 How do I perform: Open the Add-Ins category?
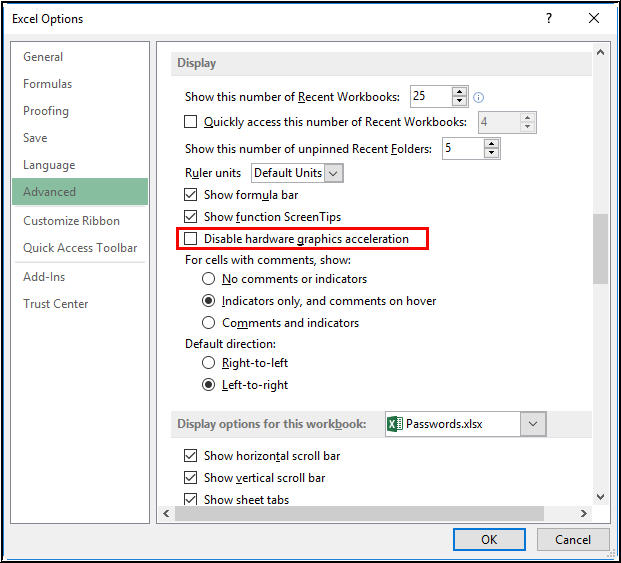(x=80, y=277)
